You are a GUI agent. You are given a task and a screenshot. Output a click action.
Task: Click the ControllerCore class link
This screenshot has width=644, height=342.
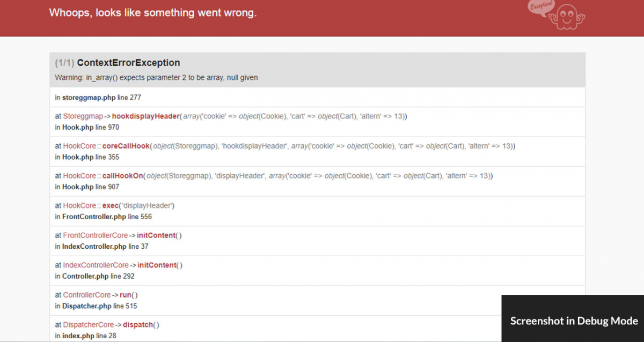[86, 295]
